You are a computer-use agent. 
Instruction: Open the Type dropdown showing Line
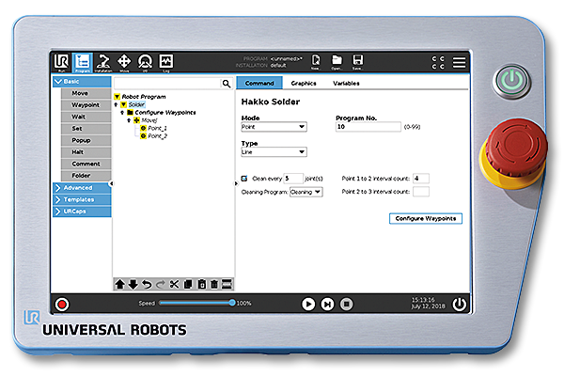(x=274, y=152)
